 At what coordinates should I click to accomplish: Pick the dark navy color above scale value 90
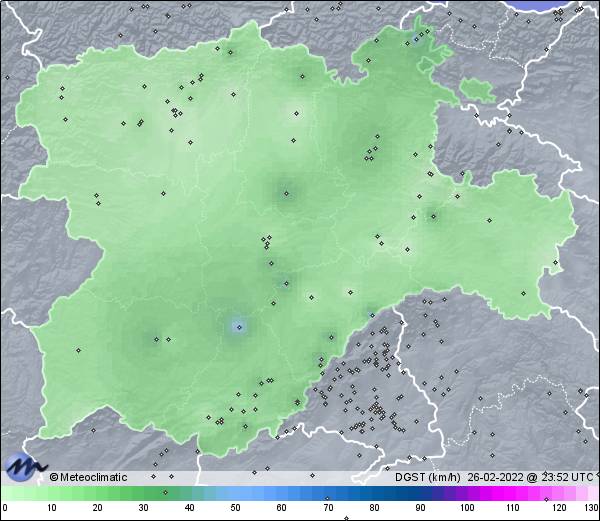pyautogui.click(x=420, y=493)
